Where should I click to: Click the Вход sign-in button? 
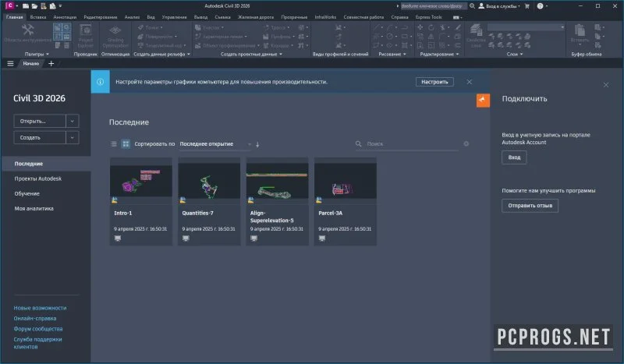point(514,157)
